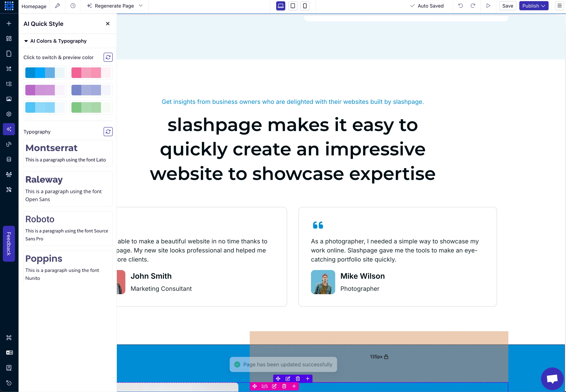
Task: Select the pink color palette
Action: pos(91,73)
